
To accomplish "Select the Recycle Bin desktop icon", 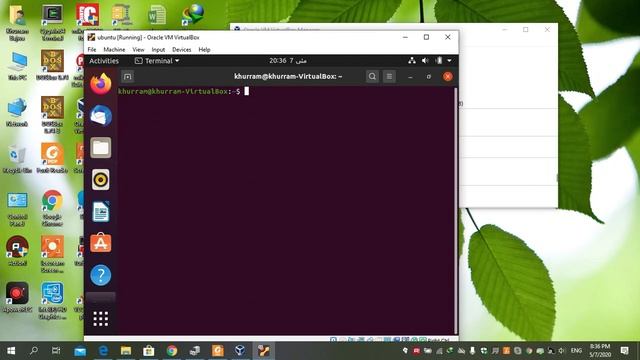I will click(17, 159).
